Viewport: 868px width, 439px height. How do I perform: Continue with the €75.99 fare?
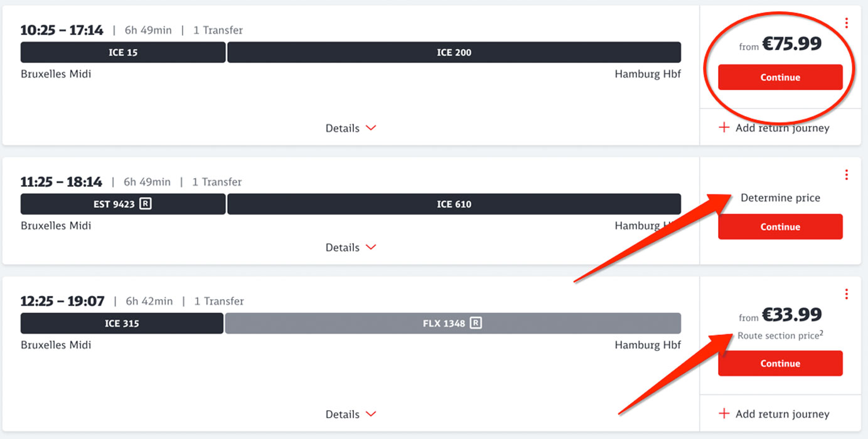point(780,78)
